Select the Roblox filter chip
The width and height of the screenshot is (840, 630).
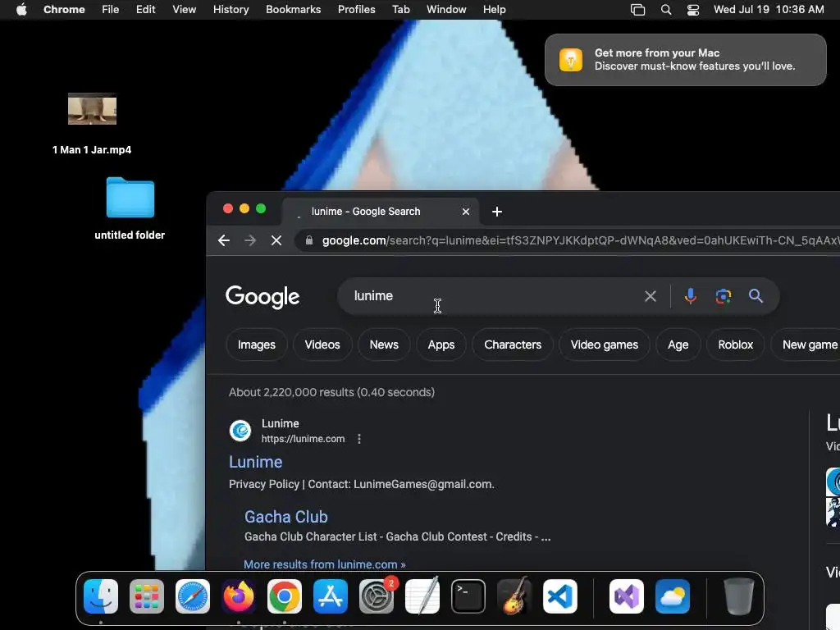[736, 345]
